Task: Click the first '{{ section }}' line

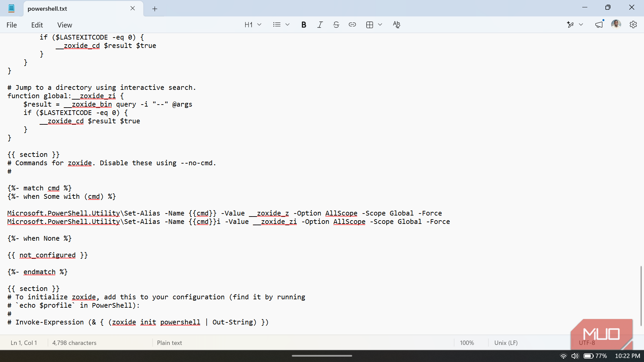Action: [34, 155]
